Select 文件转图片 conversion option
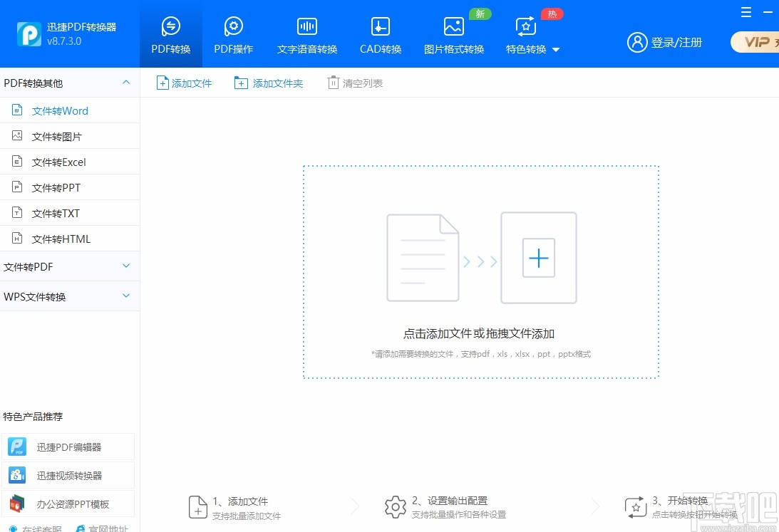Image resolution: width=779 pixels, height=532 pixels. 59,135
